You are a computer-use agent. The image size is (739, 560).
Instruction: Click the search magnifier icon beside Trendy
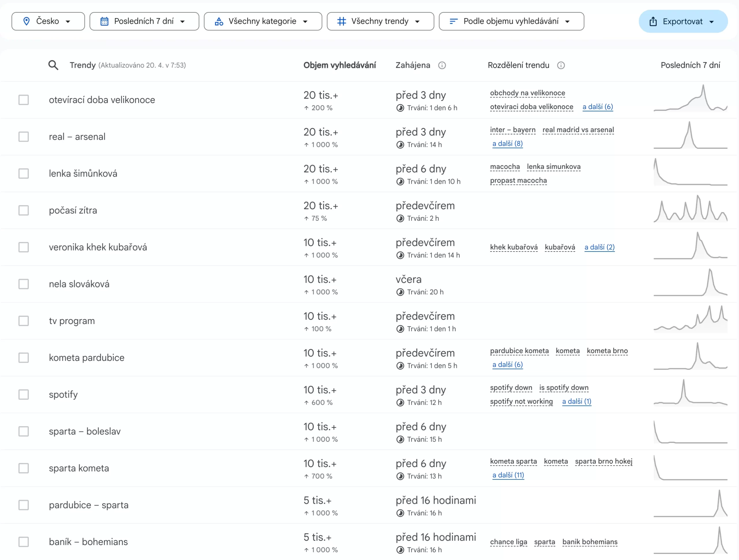(53, 65)
